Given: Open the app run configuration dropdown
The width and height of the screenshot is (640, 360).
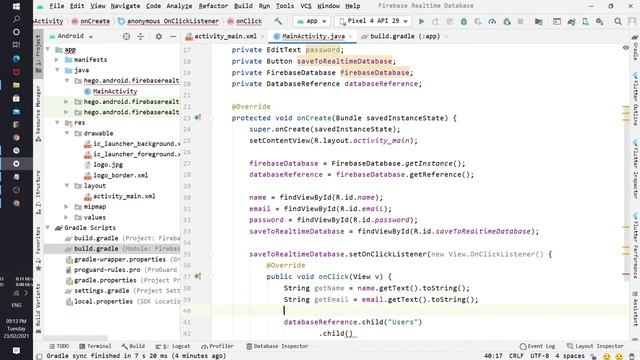Looking at the screenshot, I should point(312,21).
